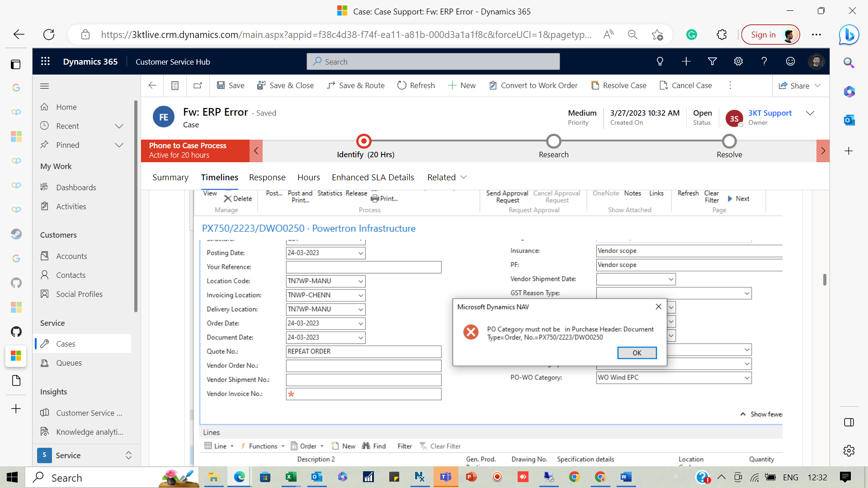Open a new case with the New icon
The width and height of the screenshot is (868, 488).
[x=462, y=85]
